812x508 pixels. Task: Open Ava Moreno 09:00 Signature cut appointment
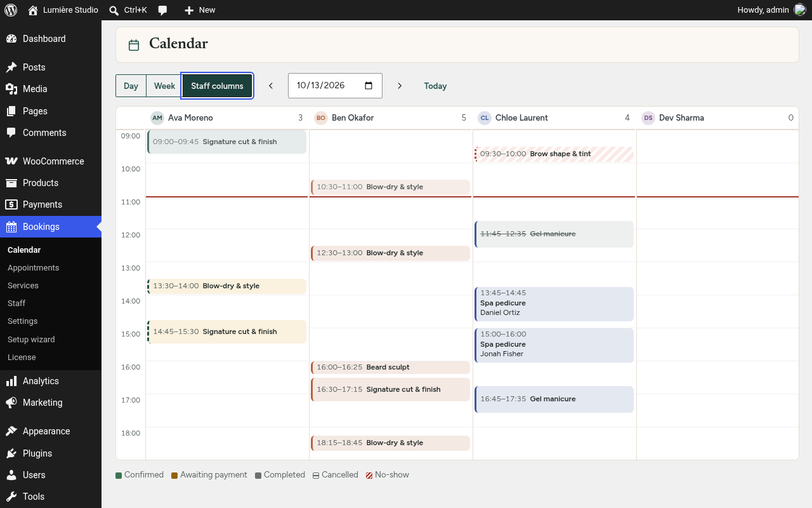pos(227,142)
